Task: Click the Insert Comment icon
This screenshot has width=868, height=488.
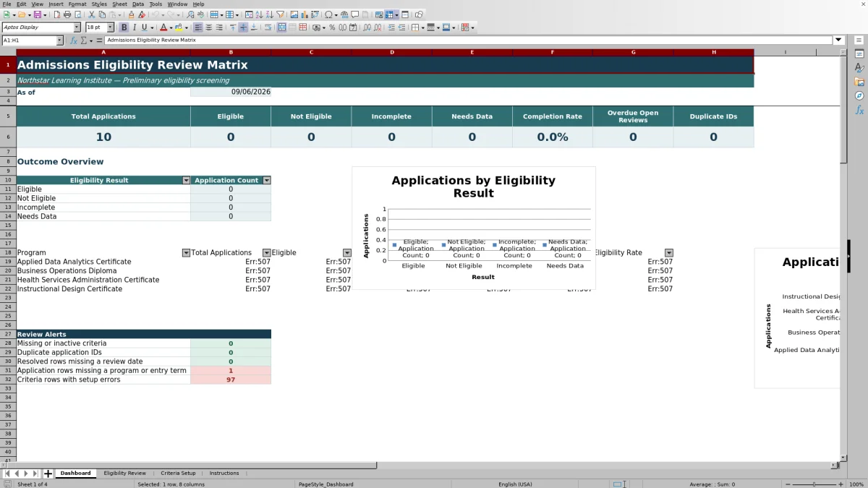Action: point(354,14)
